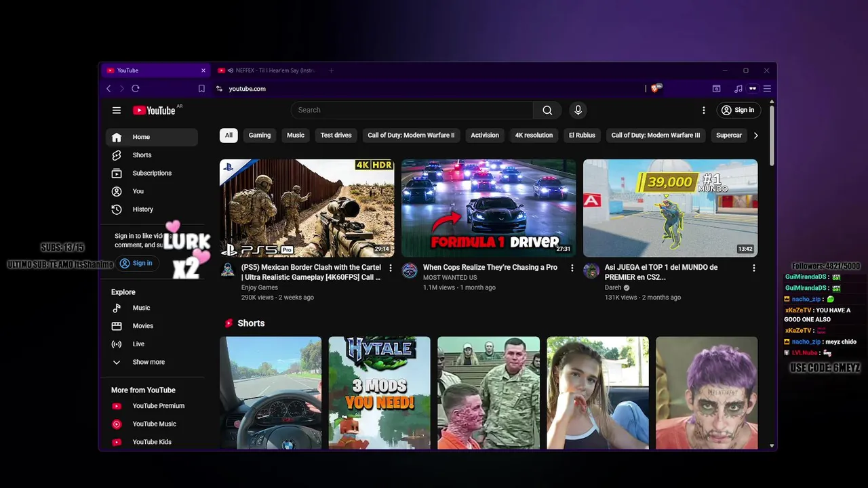The width and height of the screenshot is (868, 488).
Task: Select the Music filter chip
Action: [296, 135]
